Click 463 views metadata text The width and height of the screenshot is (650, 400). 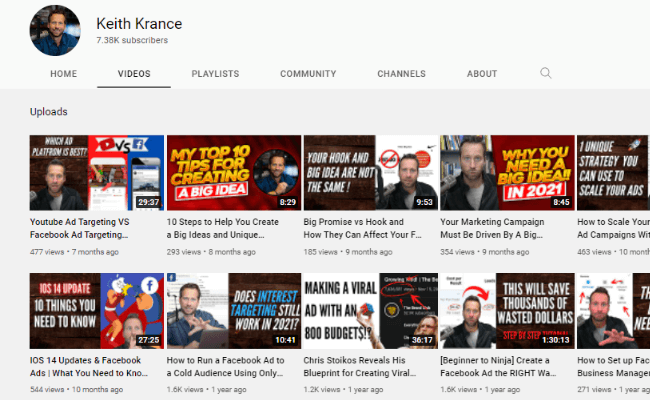pos(614,252)
